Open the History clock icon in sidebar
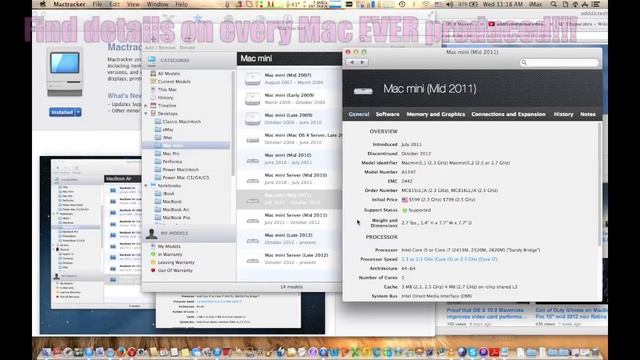This screenshot has height=360, width=640. tap(153, 98)
